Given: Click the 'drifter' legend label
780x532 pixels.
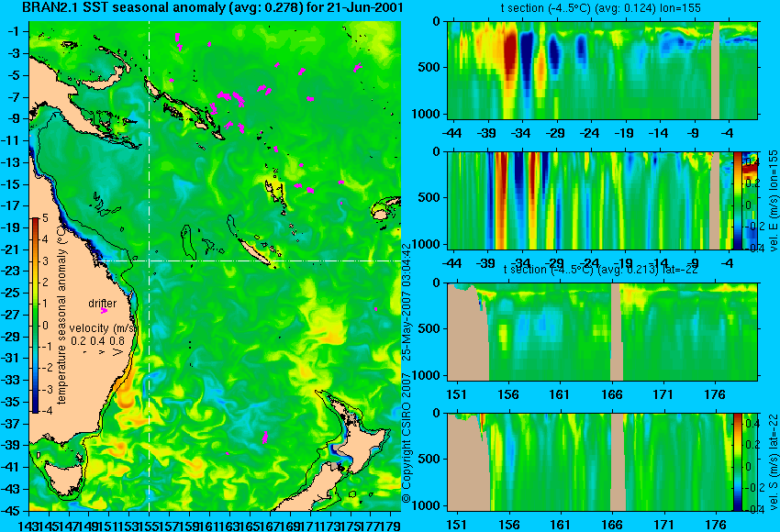Looking at the screenshot, I should tap(103, 304).
